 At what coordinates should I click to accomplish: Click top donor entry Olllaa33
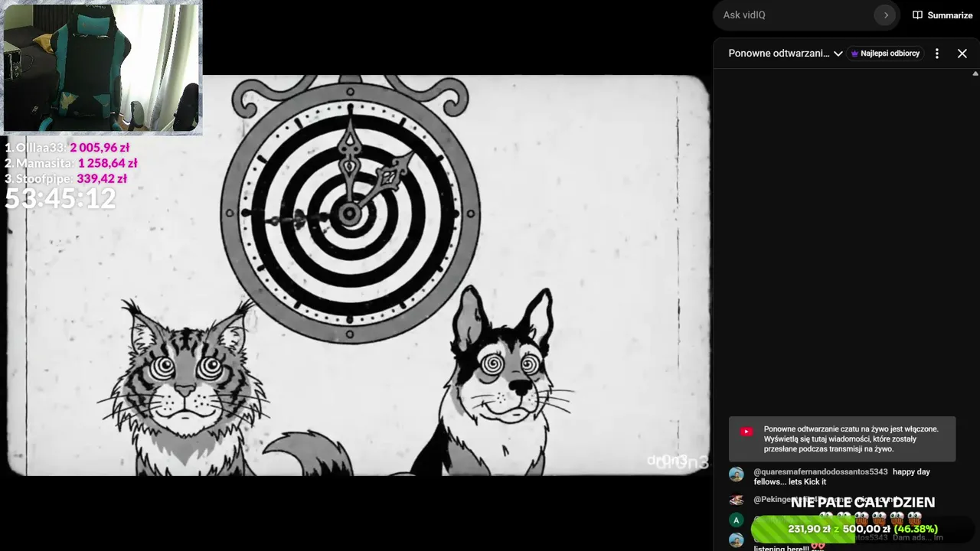click(x=67, y=148)
